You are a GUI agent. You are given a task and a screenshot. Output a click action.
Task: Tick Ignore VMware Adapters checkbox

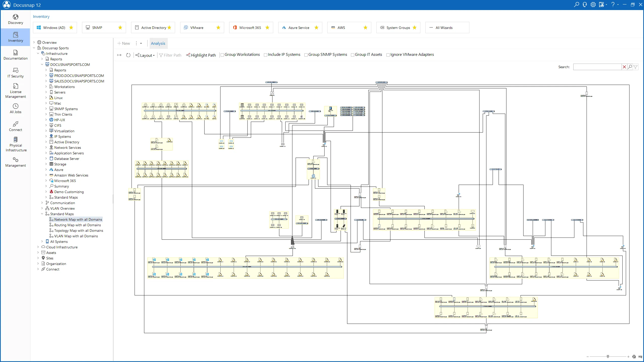point(388,55)
